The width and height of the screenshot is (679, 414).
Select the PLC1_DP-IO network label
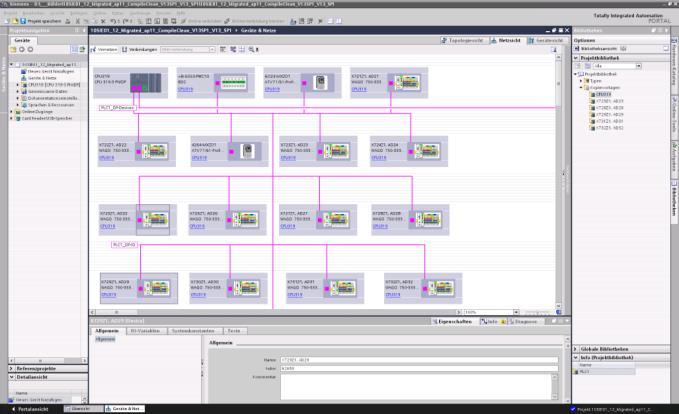click(x=124, y=245)
